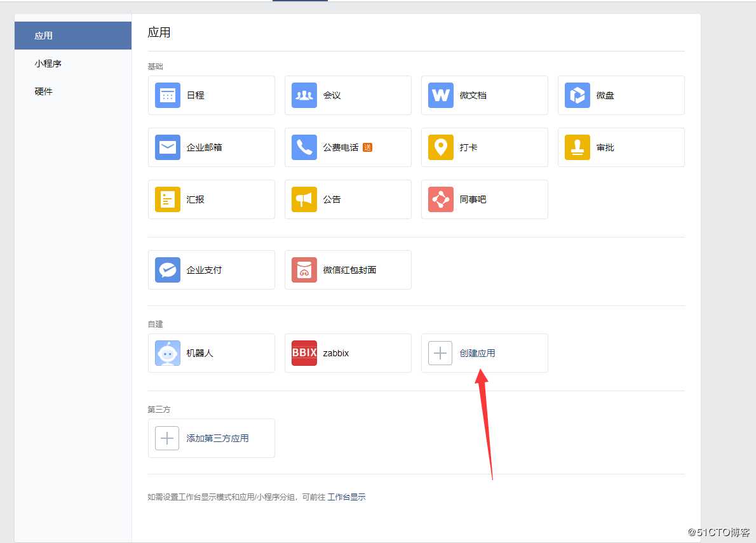Click the 日程 label text
756x543 pixels.
coord(195,95)
